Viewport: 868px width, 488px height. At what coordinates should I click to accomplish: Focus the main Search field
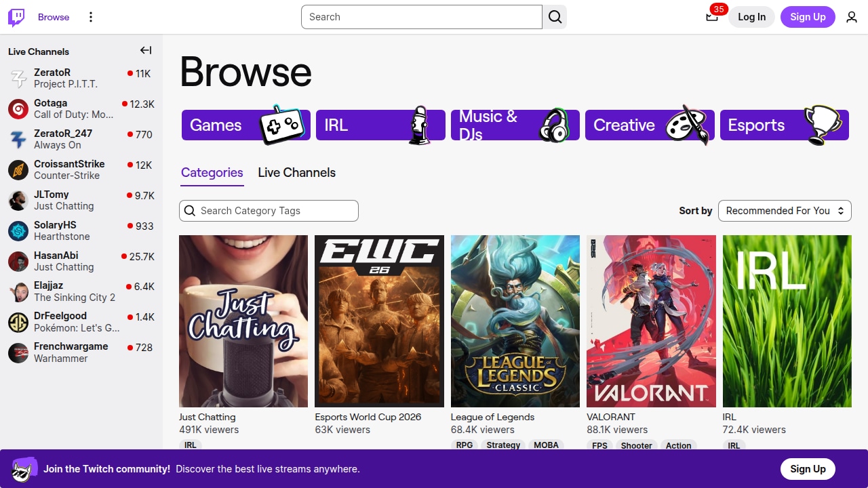pos(422,17)
